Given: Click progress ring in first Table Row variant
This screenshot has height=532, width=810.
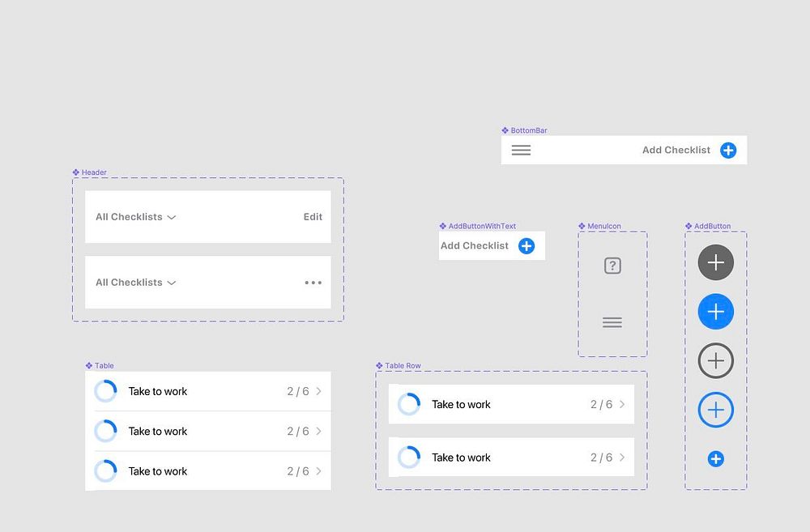Looking at the screenshot, I should pyautogui.click(x=409, y=404).
